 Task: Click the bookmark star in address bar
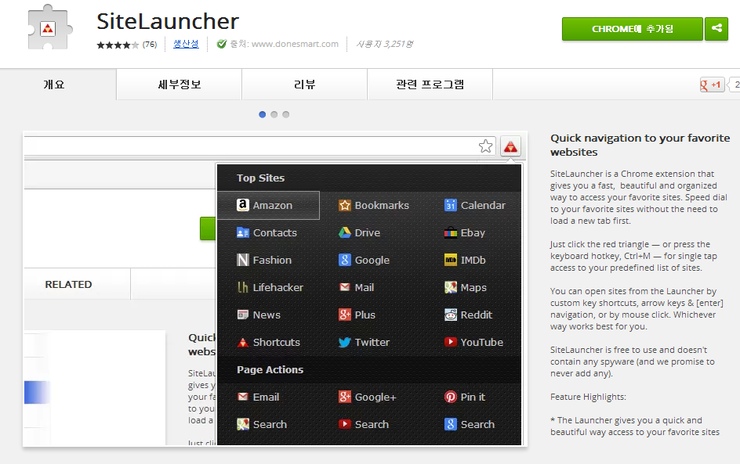486,147
